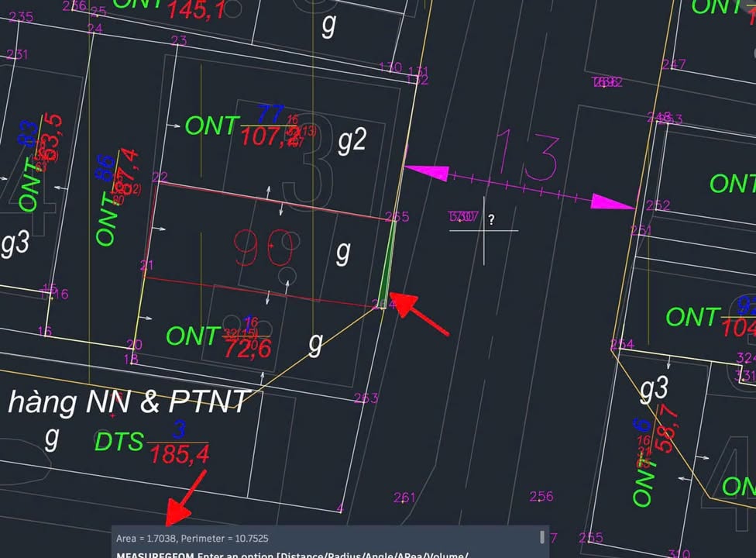Click the 'hàng NN & PTNT' text
The height and width of the screenshot is (558, 756).
point(128,402)
